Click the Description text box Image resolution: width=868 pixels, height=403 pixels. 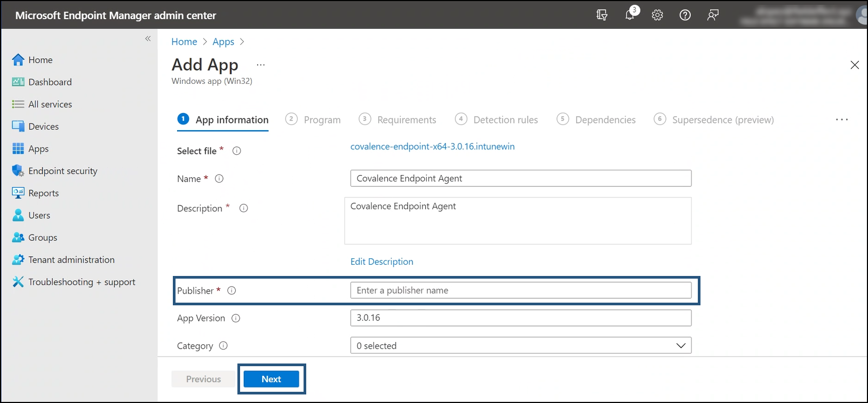pyautogui.click(x=518, y=221)
